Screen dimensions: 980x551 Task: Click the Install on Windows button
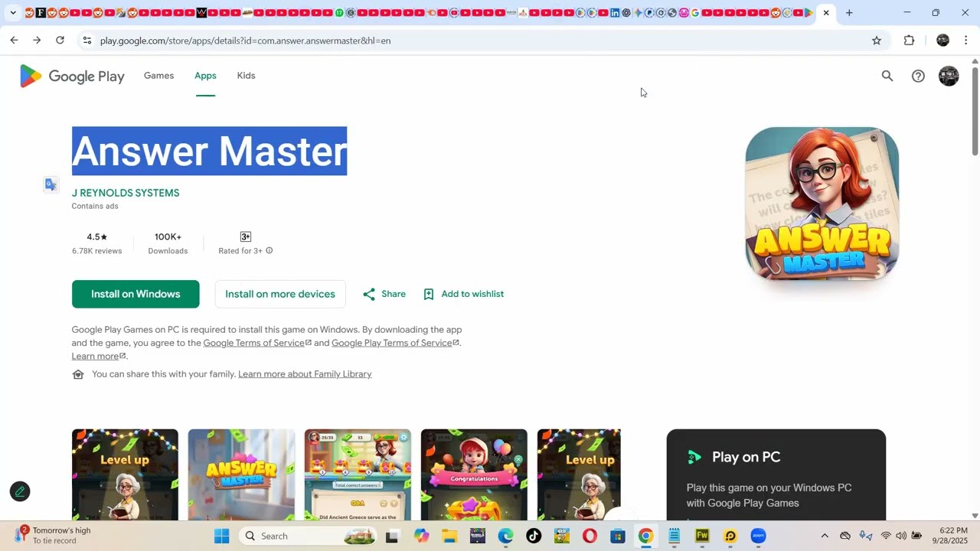click(x=136, y=294)
